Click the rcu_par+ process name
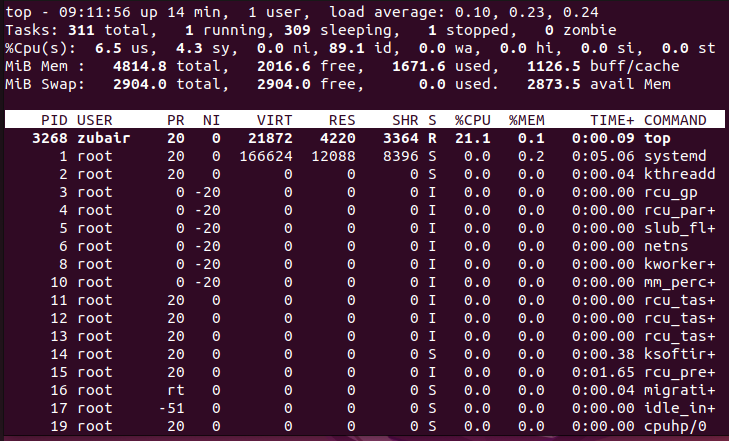Screen dimensions: 729x441 click(x=680, y=210)
